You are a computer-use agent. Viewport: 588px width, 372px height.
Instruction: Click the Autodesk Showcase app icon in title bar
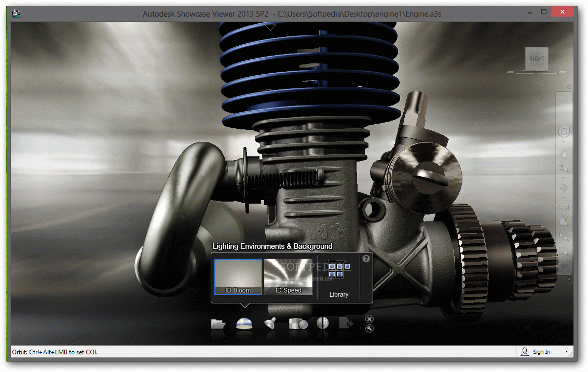coord(16,14)
